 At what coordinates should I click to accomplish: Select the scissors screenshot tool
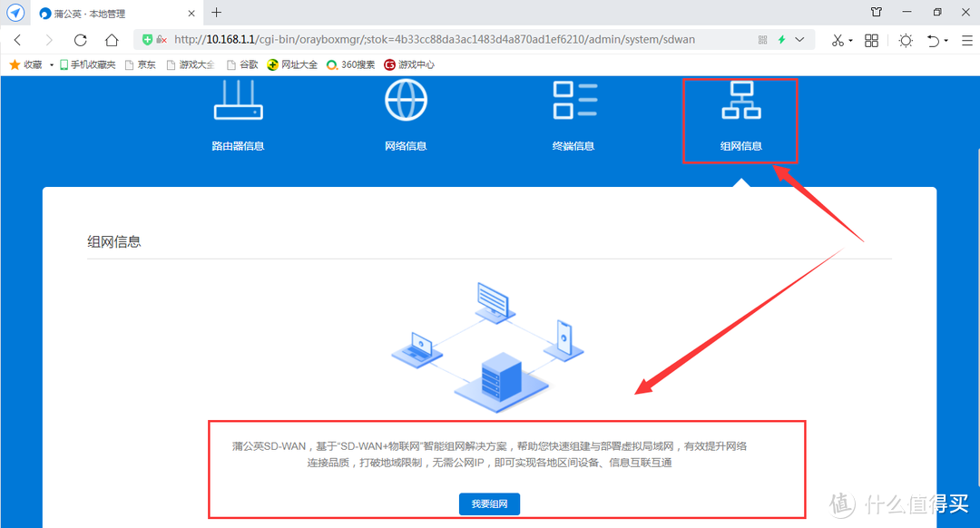click(837, 41)
